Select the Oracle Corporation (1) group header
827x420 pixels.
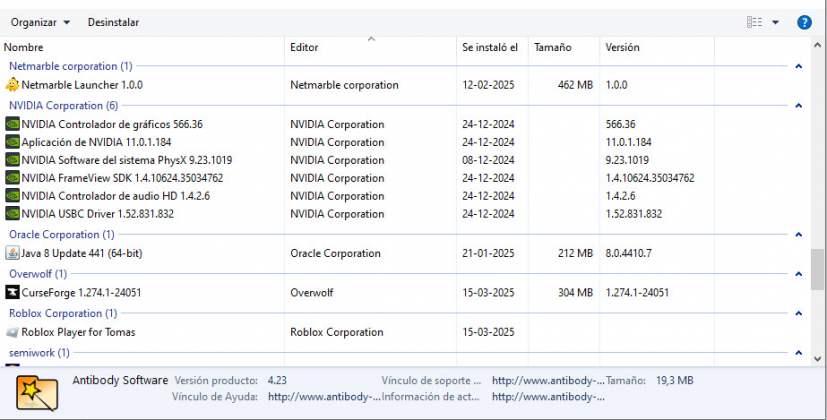click(x=62, y=234)
